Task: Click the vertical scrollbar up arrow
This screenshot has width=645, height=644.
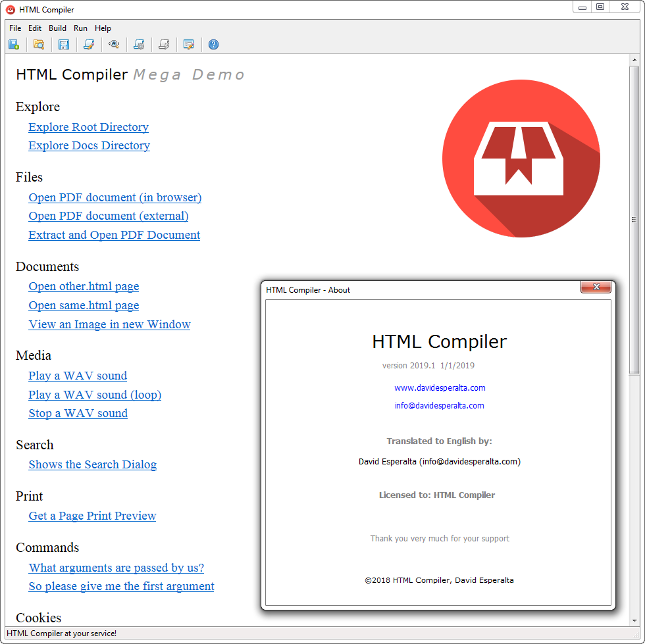Action: pyautogui.click(x=634, y=60)
